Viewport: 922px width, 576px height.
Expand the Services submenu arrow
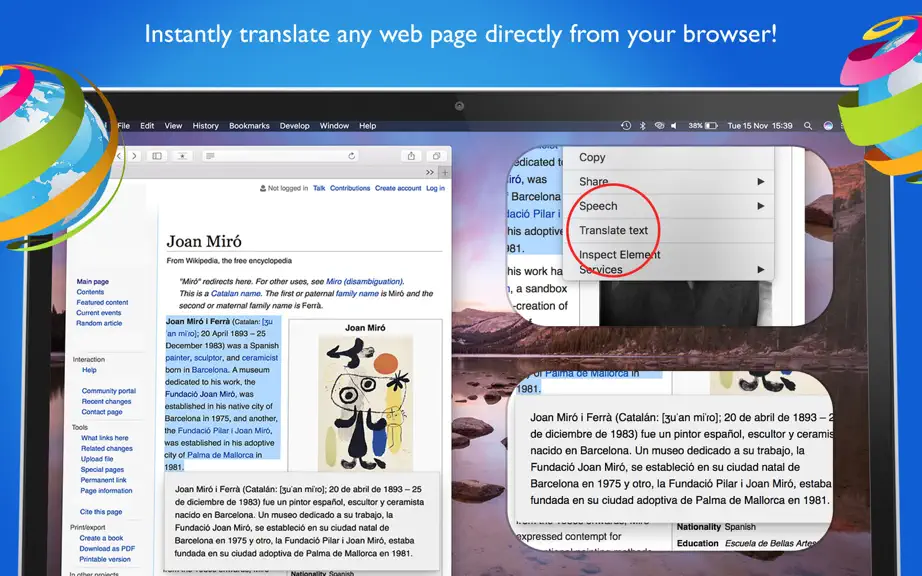(x=761, y=270)
